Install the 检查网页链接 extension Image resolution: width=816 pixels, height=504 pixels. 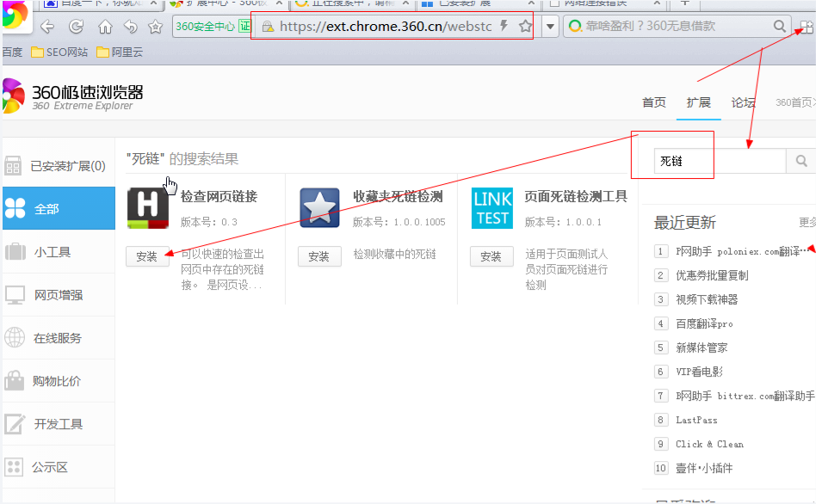tap(147, 256)
